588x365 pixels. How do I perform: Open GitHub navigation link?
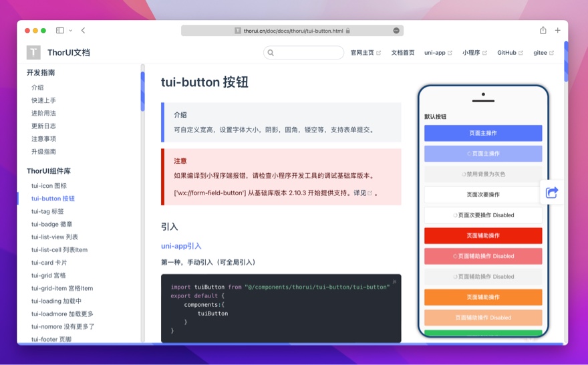point(510,53)
